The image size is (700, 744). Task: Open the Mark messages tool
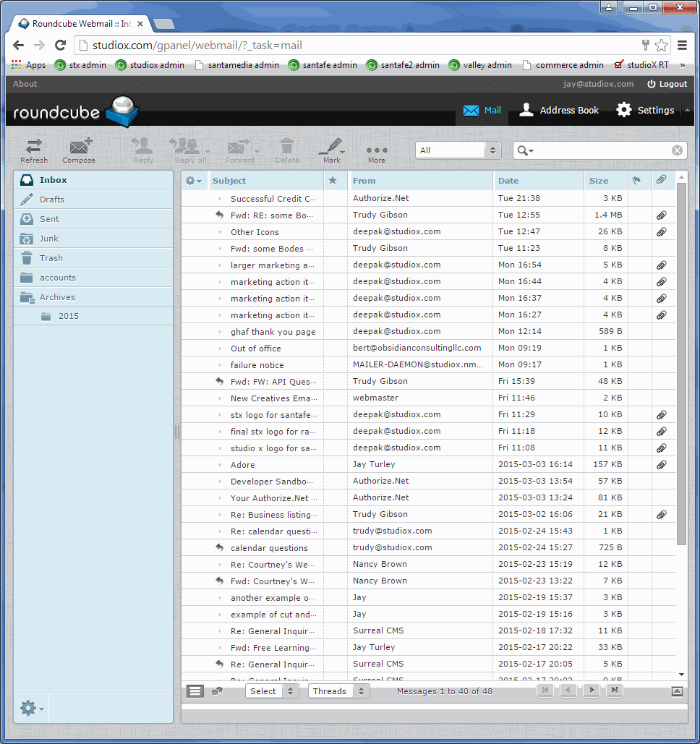tap(331, 150)
